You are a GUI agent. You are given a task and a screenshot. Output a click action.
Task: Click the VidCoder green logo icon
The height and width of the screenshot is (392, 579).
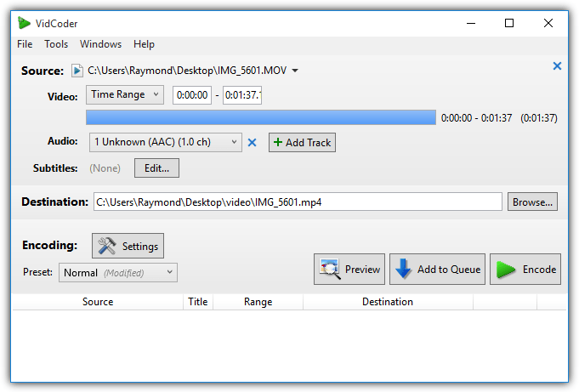(x=24, y=23)
